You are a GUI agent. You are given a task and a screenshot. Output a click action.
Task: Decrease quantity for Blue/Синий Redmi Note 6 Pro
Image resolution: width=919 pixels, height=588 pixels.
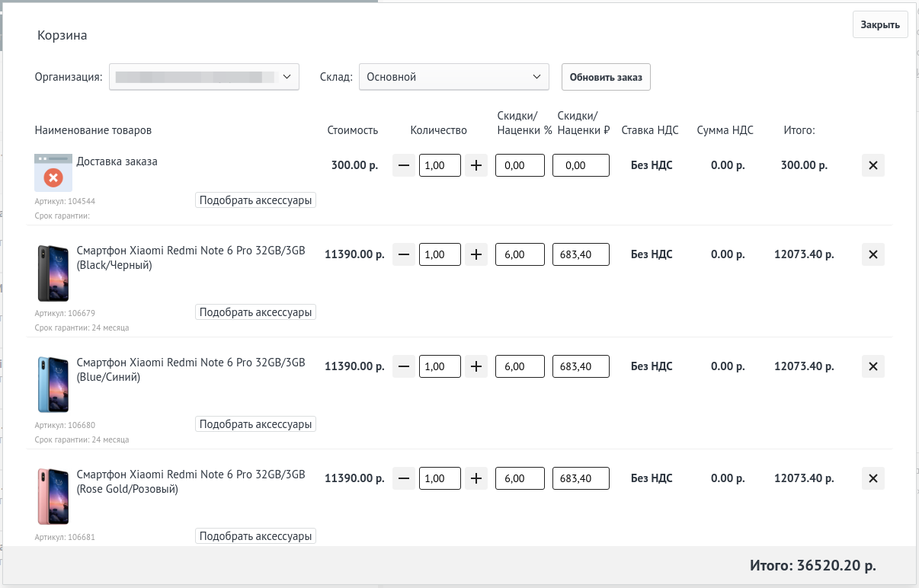tap(404, 366)
